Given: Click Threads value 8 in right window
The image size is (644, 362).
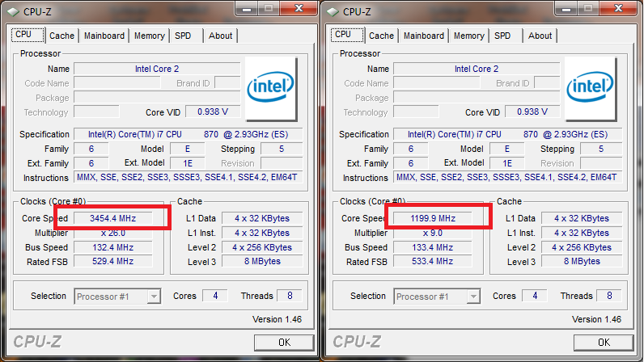Looking at the screenshot, I should [x=609, y=296].
